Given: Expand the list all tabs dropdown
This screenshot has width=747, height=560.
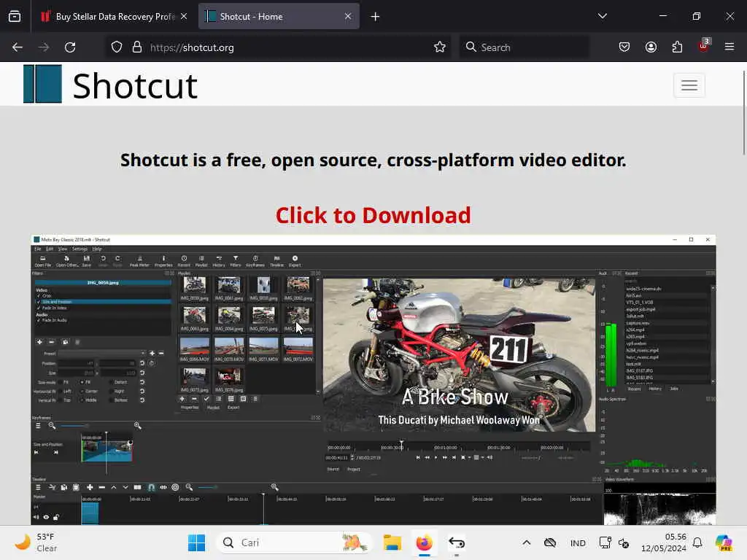Looking at the screenshot, I should [603, 16].
